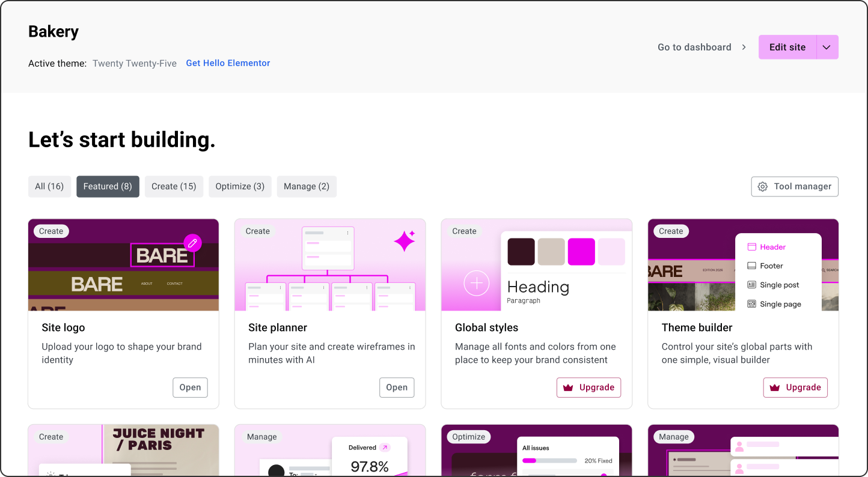Open the All issues 20% Fixed card
This screenshot has width=868, height=477.
click(x=537, y=451)
